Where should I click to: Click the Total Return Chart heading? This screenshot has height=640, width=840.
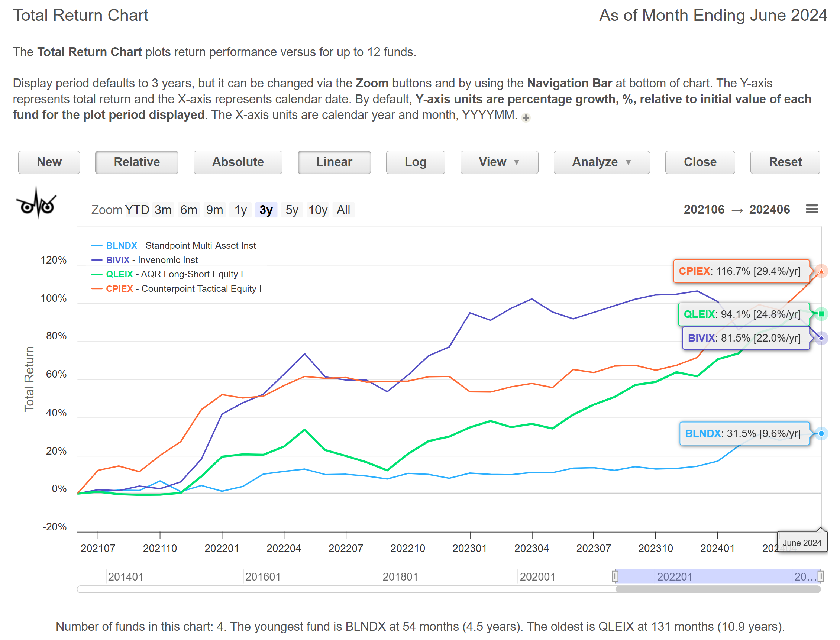coord(81,15)
